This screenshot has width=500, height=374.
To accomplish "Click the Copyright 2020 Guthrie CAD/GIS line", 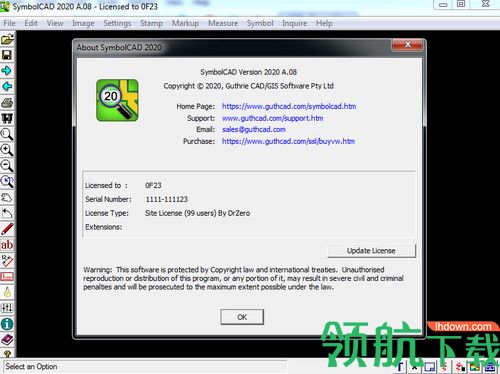I will (249, 86).
